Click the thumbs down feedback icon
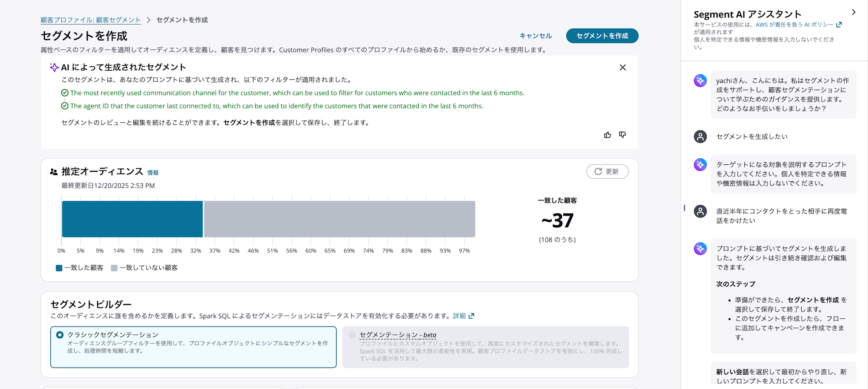The height and width of the screenshot is (389, 868). [622, 135]
